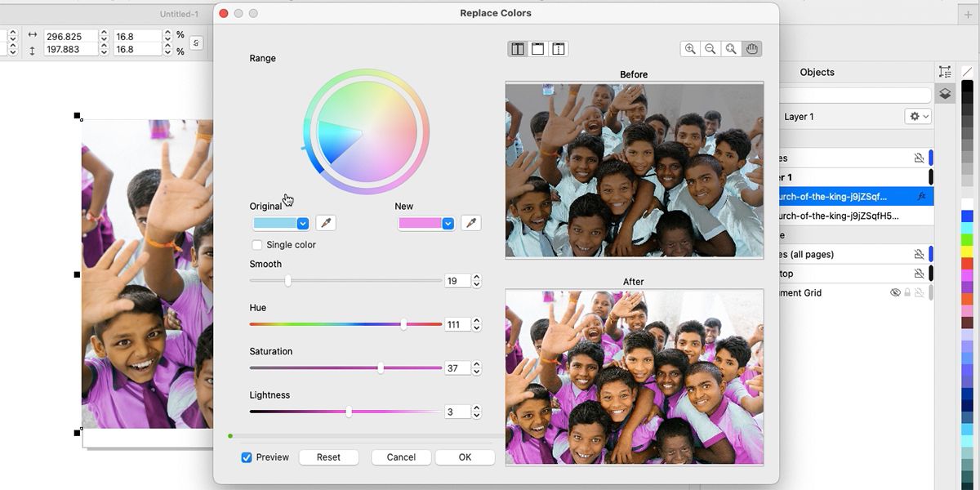Screen dimensions: 980x490
Task: Select the Untitled-1 document tab
Action: [179, 14]
